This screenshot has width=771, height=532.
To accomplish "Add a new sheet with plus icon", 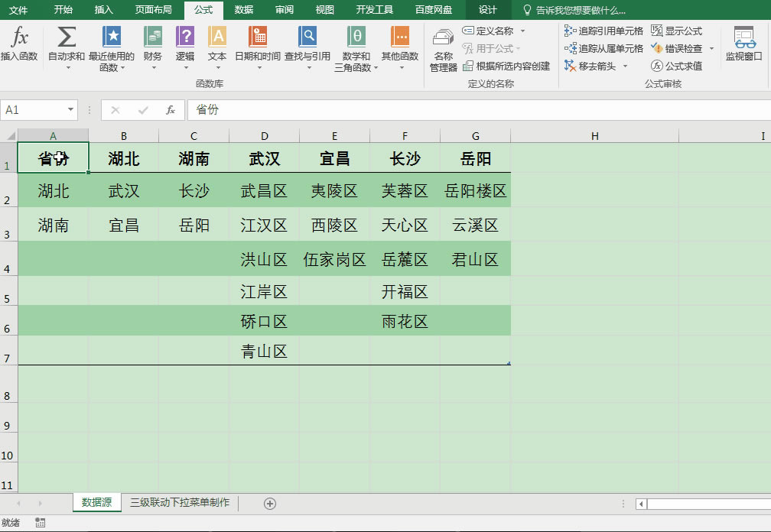I will (270, 504).
